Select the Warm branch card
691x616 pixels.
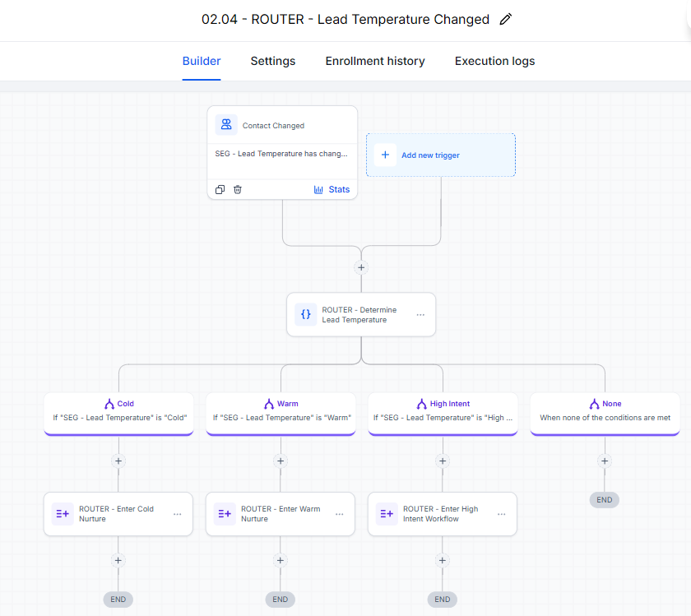coord(281,414)
